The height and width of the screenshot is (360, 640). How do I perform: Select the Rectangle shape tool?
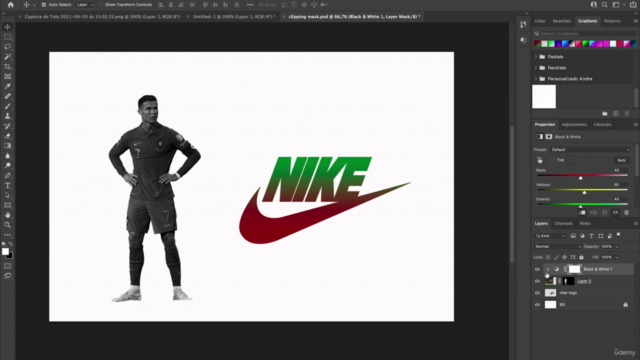(7, 205)
